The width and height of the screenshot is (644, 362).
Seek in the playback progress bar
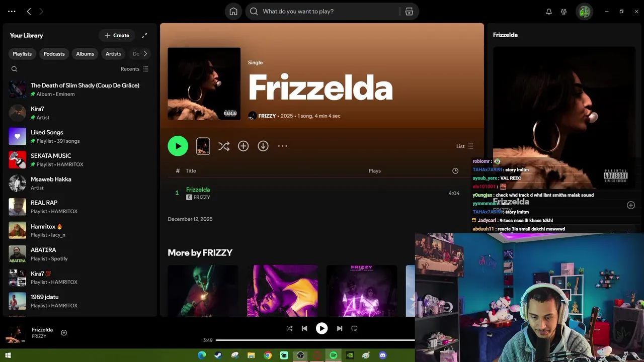315,340
